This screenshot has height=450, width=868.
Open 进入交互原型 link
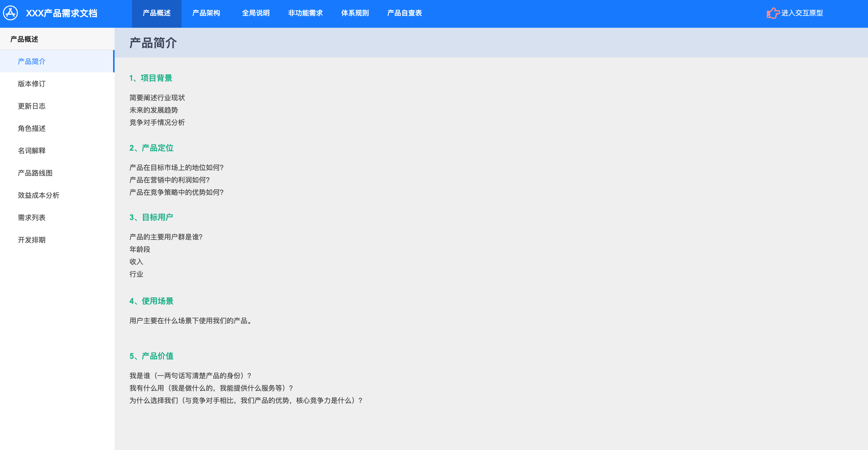coord(802,13)
